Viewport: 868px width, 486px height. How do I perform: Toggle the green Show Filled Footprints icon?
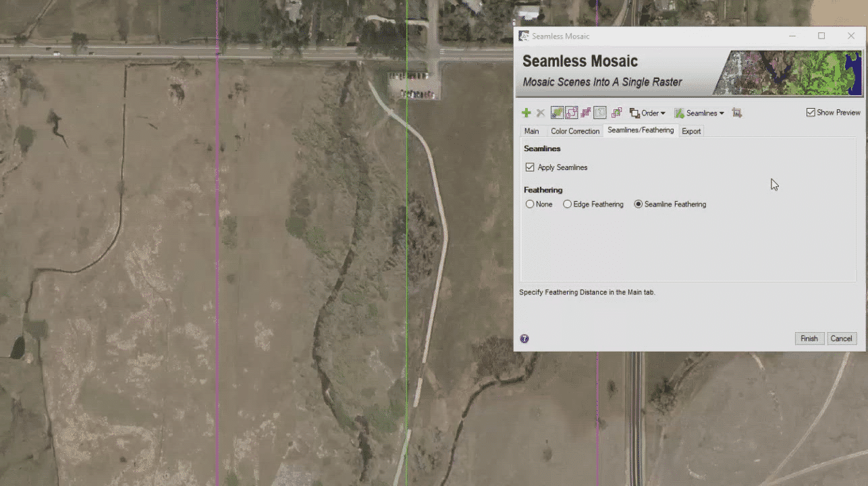click(x=557, y=113)
